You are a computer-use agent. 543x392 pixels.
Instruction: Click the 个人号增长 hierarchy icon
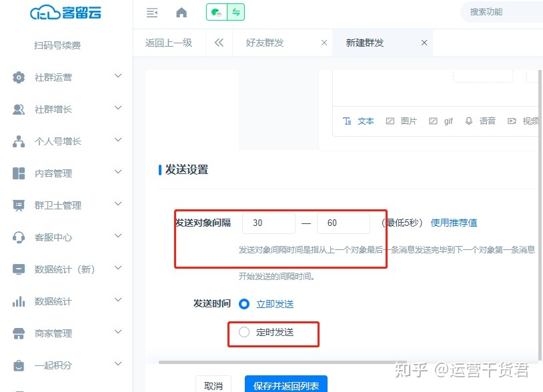click(19, 141)
